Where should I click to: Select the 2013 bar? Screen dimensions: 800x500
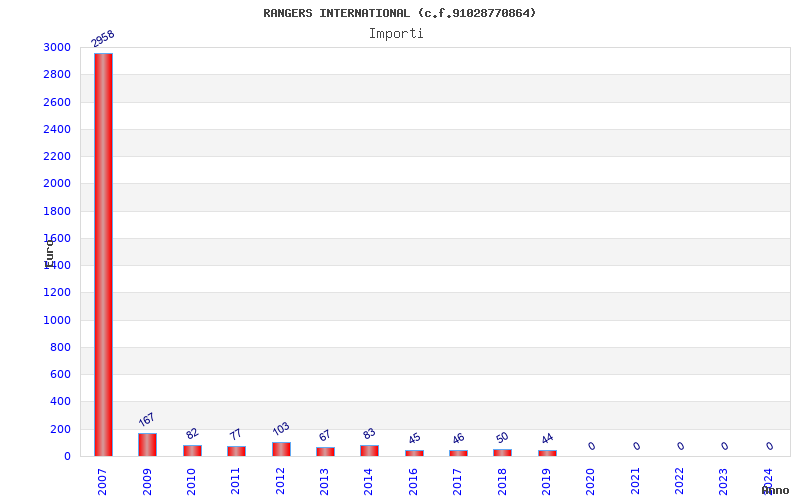click(x=326, y=452)
